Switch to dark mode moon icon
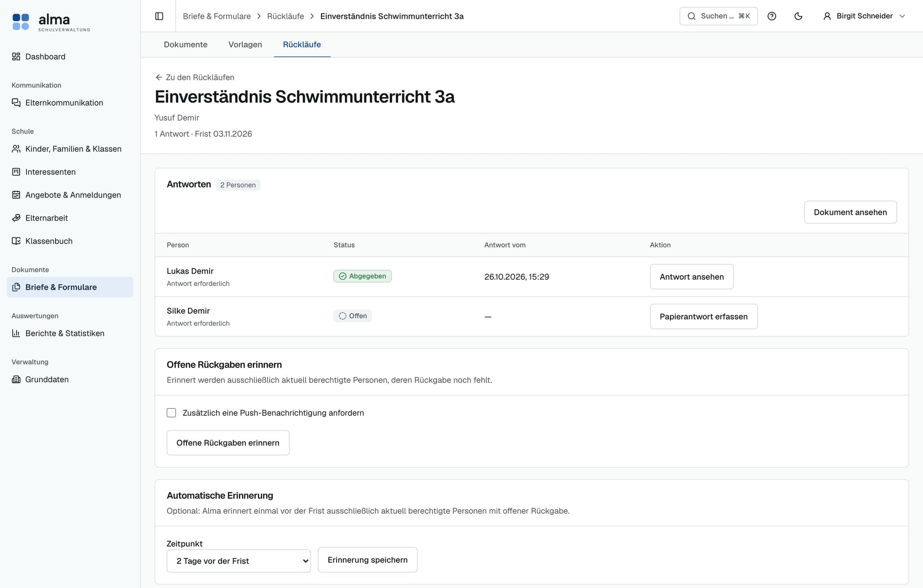The image size is (923, 588). click(x=798, y=16)
